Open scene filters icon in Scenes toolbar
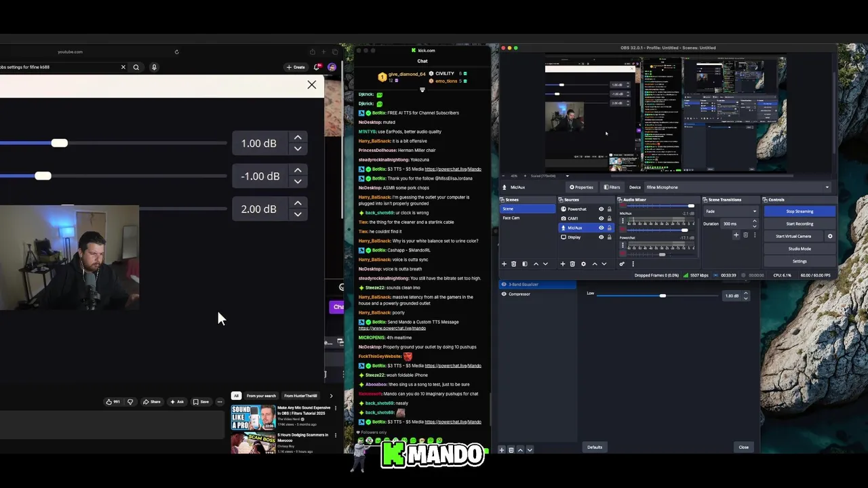The width and height of the screenshot is (868, 488). pyautogui.click(x=524, y=264)
